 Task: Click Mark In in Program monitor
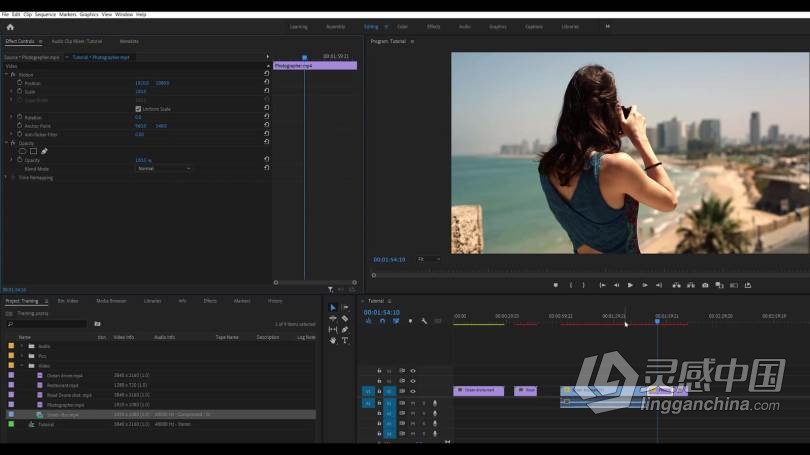point(571,285)
